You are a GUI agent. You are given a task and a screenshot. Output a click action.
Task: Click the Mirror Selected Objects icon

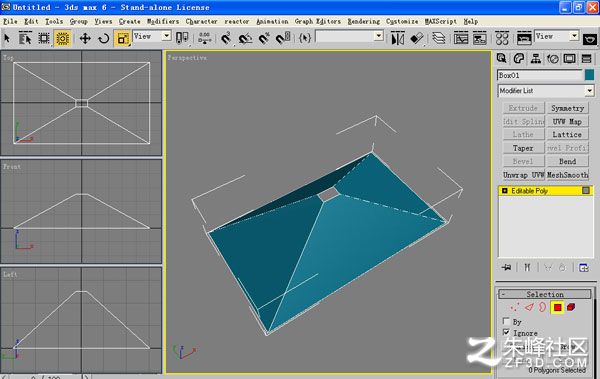[x=398, y=38]
